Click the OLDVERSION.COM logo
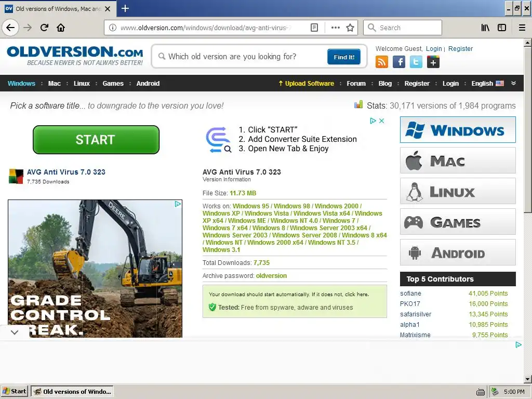Image resolution: width=532 pixels, height=399 pixels. pos(75,56)
